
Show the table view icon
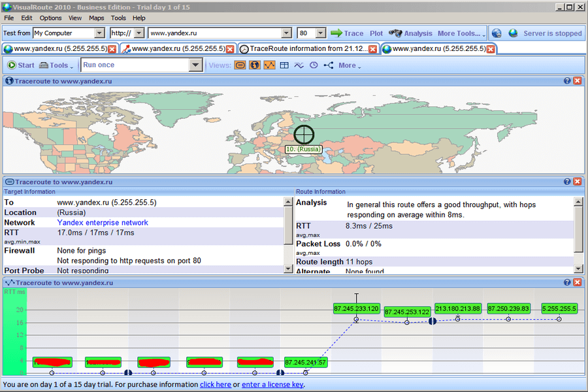[x=284, y=65]
